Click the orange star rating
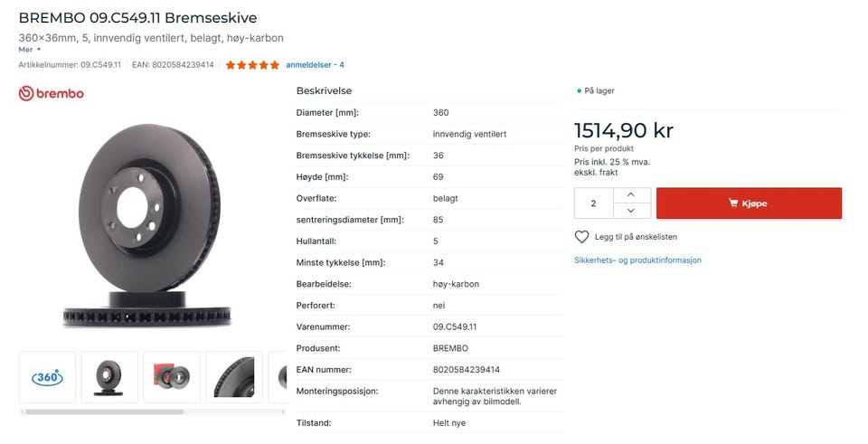The width and height of the screenshot is (868, 444). point(252,65)
